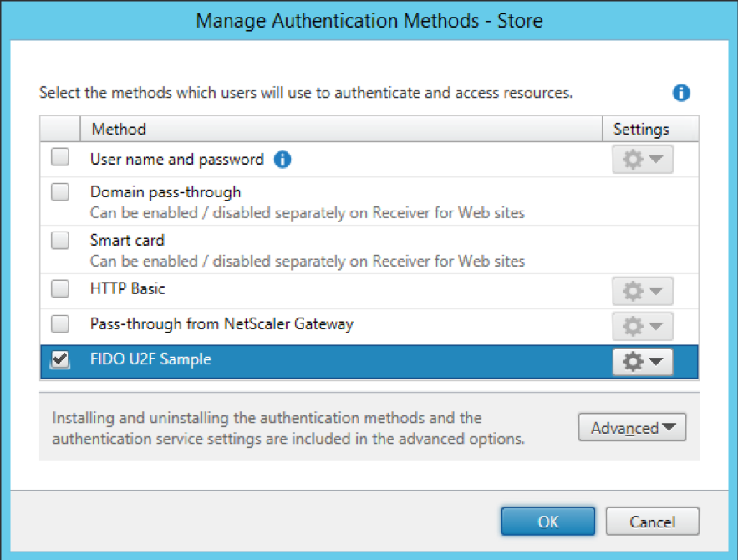Click the blue info icon at top right
738x560 pixels.
tap(681, 93)
